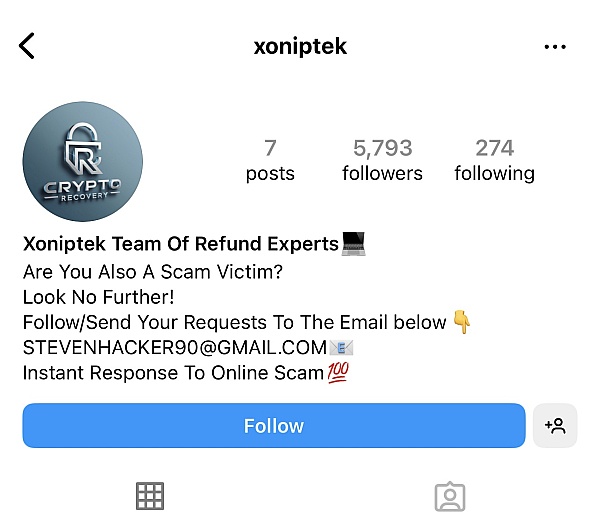Open the 5,793 followers list
The height and width of the screenshot is (520, 600).
pyautogui.click(x=382, y=160)
